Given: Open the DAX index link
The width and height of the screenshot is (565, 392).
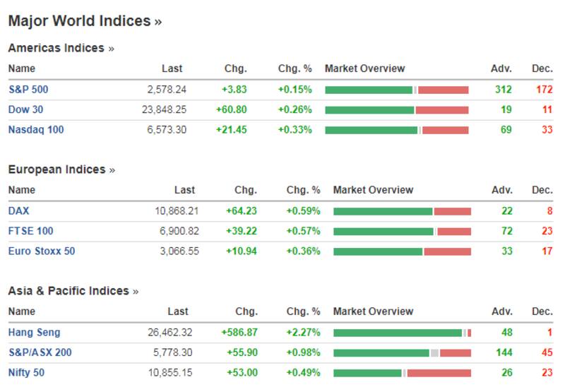Looking at the screenshot, I should click(x=19, y=210).
